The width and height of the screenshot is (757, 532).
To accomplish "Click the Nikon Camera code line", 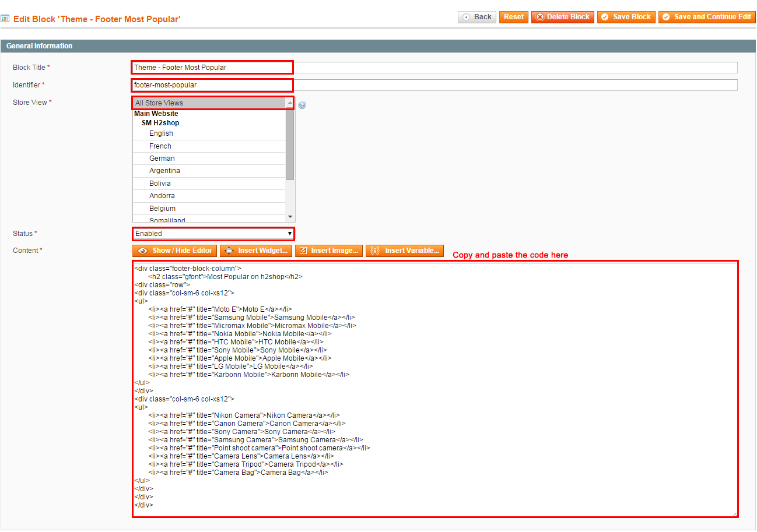I will [x=244, y=415].
